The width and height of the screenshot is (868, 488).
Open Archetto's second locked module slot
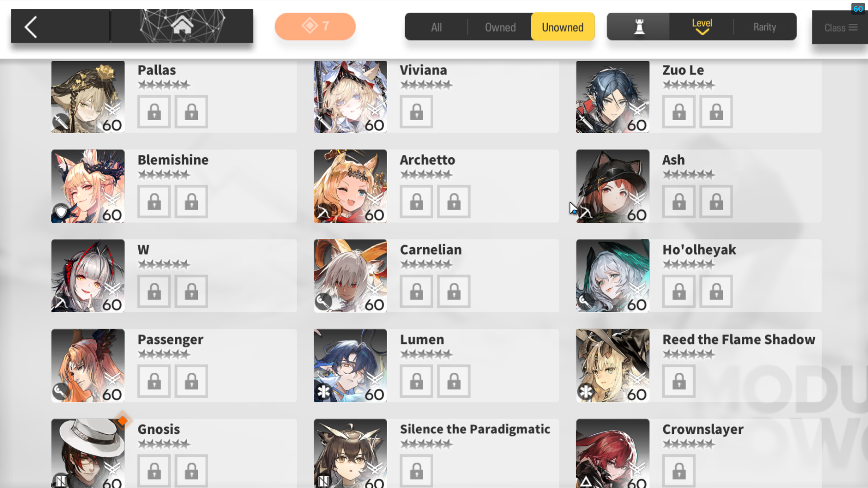[x=454, y=201]
